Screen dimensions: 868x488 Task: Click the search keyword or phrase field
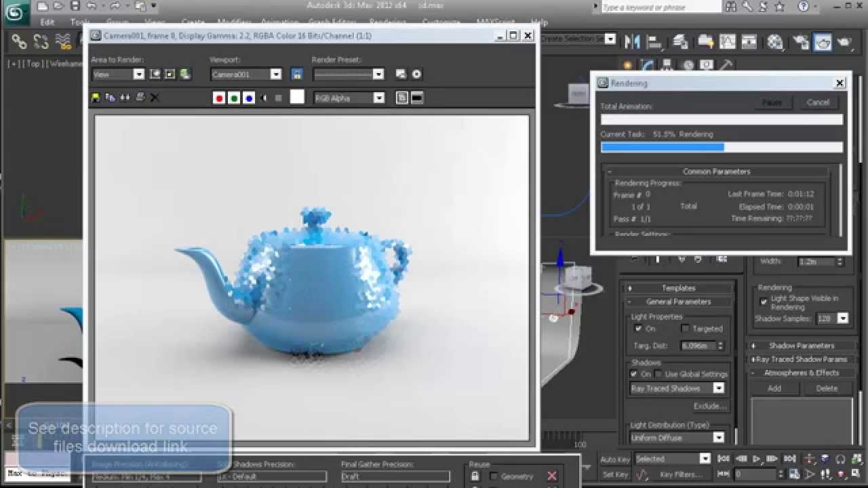click(660, 7)
